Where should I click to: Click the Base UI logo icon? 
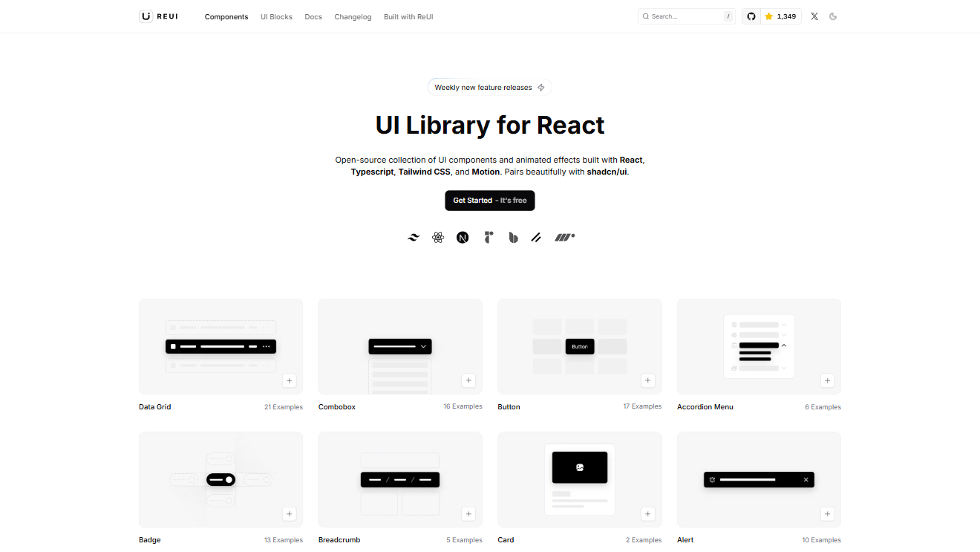513,238
